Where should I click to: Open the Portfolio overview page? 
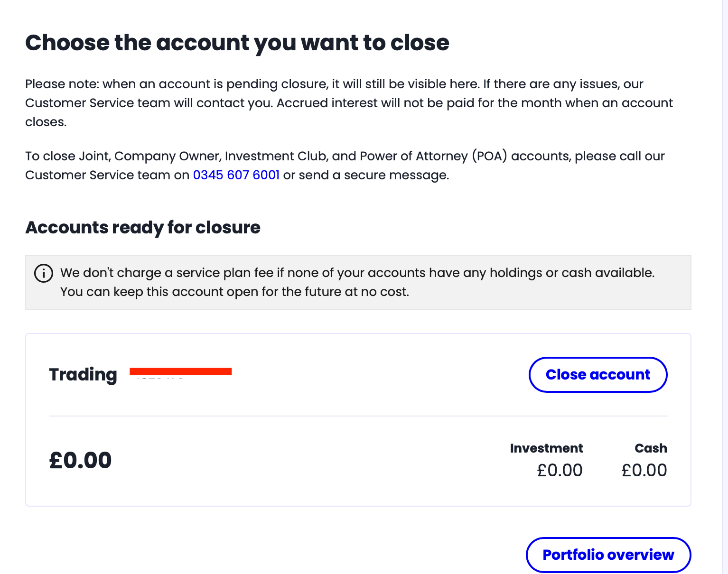click(x=608, y=555)
